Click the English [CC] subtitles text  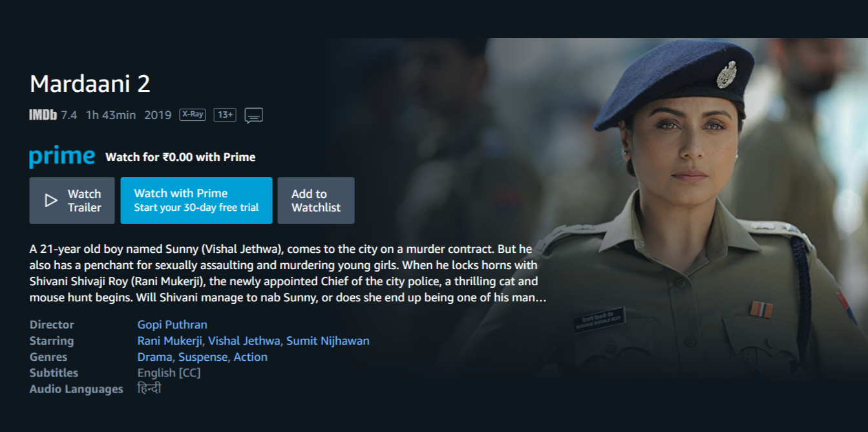[169, 373]
